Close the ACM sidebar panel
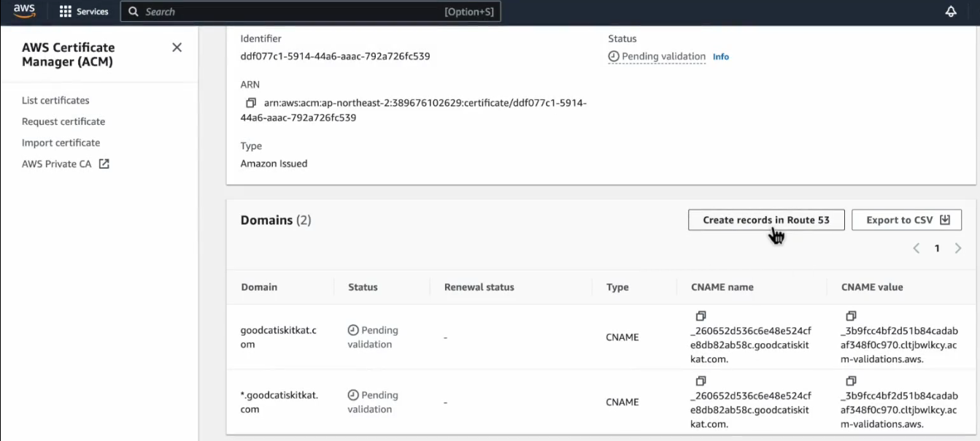 [177, 47]
